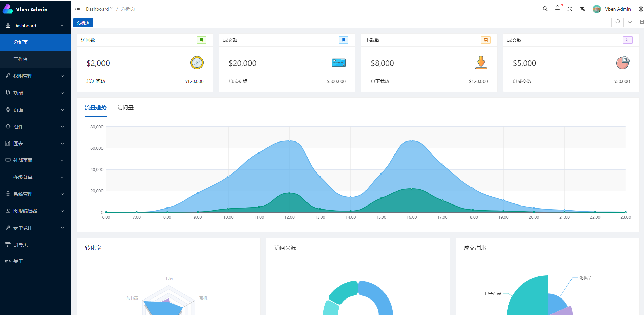Open the 引导页 menu item
Image resolution: width=644 pixels, height=315 pixels.
35,245
